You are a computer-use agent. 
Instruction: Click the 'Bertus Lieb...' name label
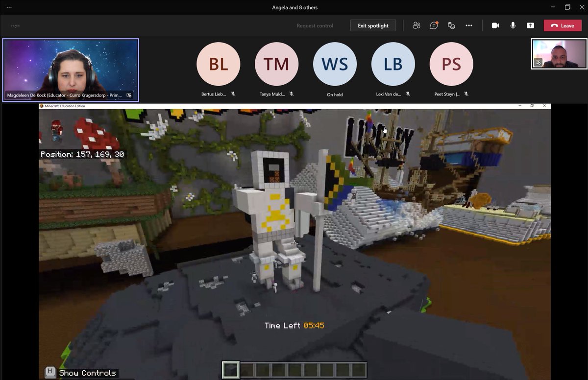click(x=214, y=94)
